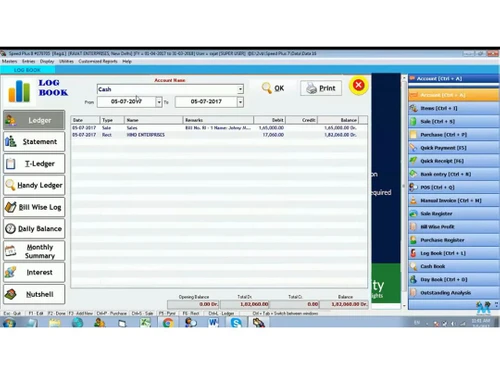Show the Daily Balance report
500x375 pixels.
click(34, 229)
